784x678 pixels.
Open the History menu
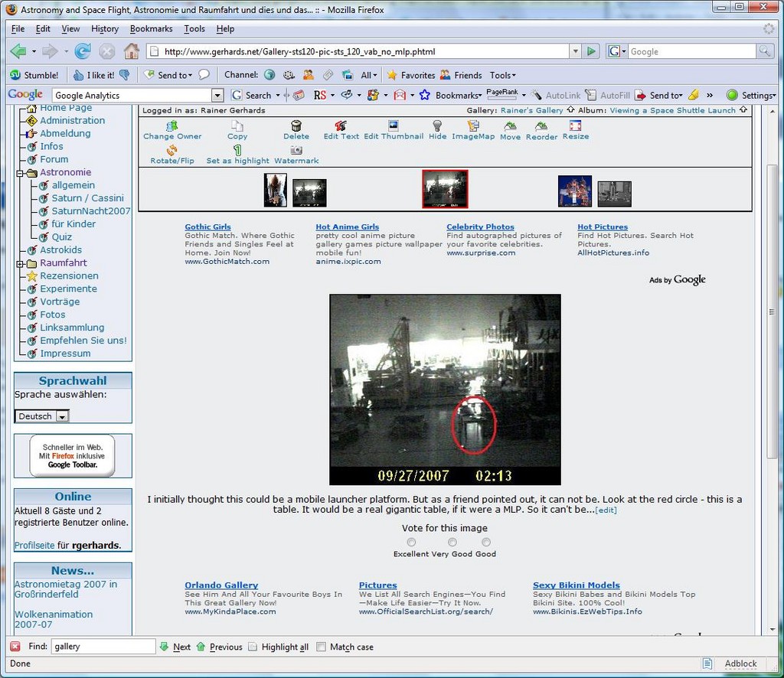105,28
